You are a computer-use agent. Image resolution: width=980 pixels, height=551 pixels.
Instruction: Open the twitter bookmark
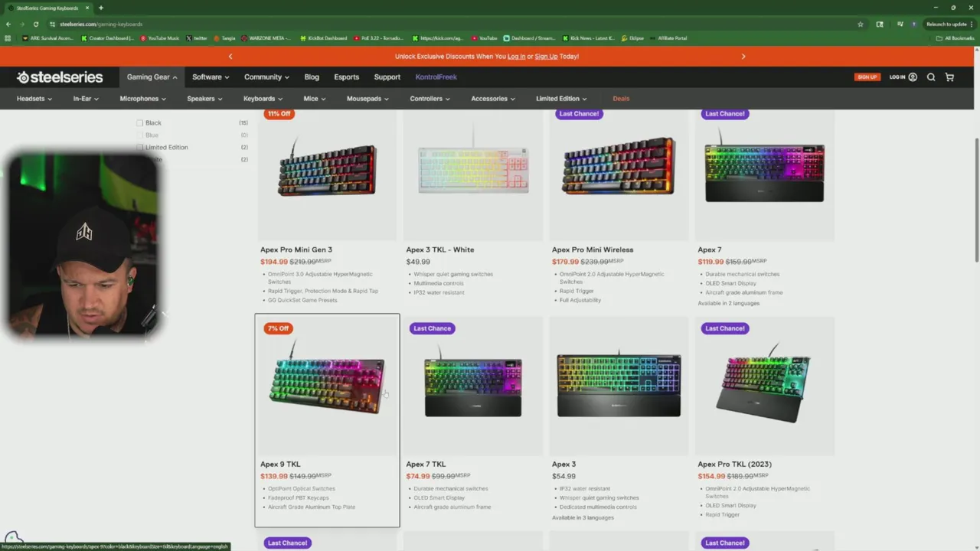click(x=196, y=37)
